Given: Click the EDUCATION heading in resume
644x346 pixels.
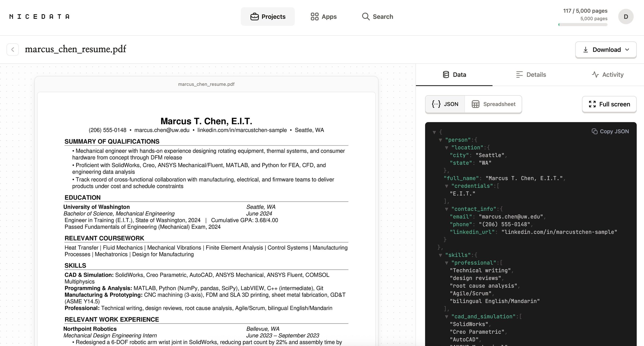Looking at the screenshot, I should [x=83, y=198].
